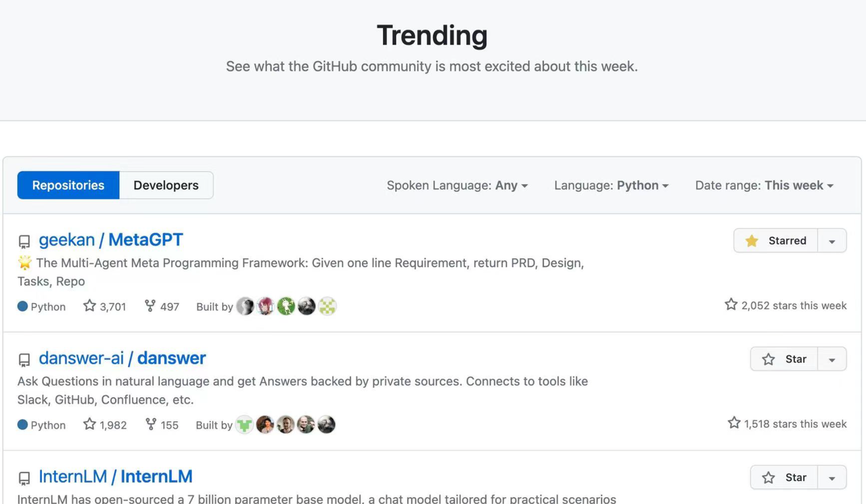Click first contributor avatar for danswer
The width and height of the screenshot is (866, 504).
tap(244, 425)
